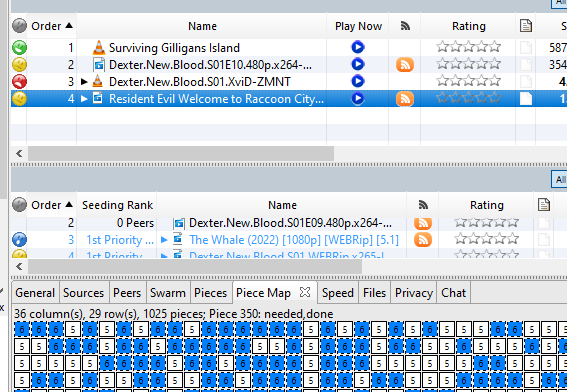
Task: Play Resident Evil Welcome to Raccoon City now
Action: 358,98
